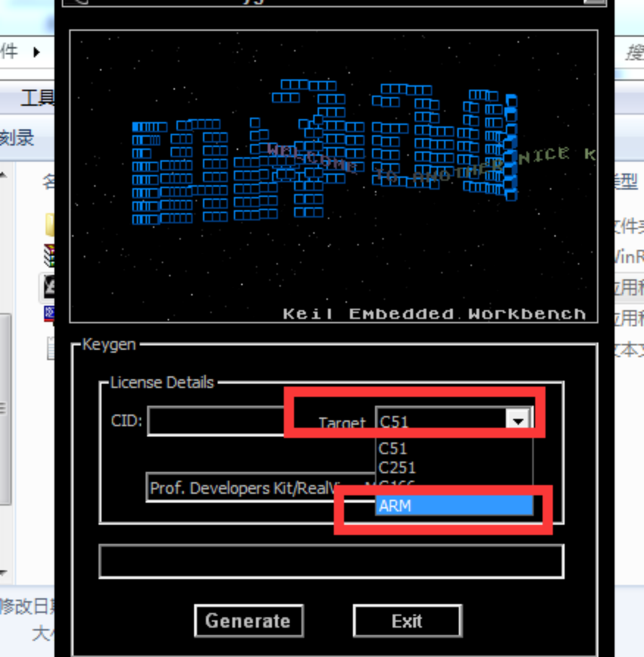
Task: Click the empty license output field
Action: click(332, 561)
